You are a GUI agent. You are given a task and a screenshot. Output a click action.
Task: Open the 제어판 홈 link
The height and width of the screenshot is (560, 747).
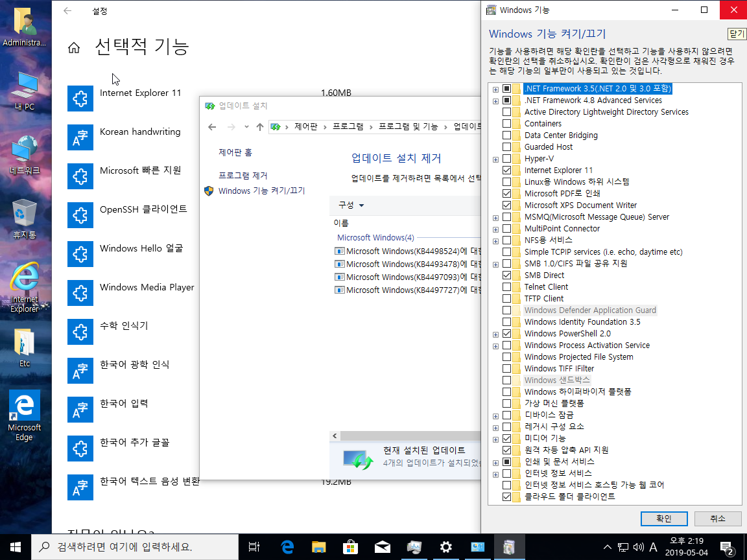point(235,152)
